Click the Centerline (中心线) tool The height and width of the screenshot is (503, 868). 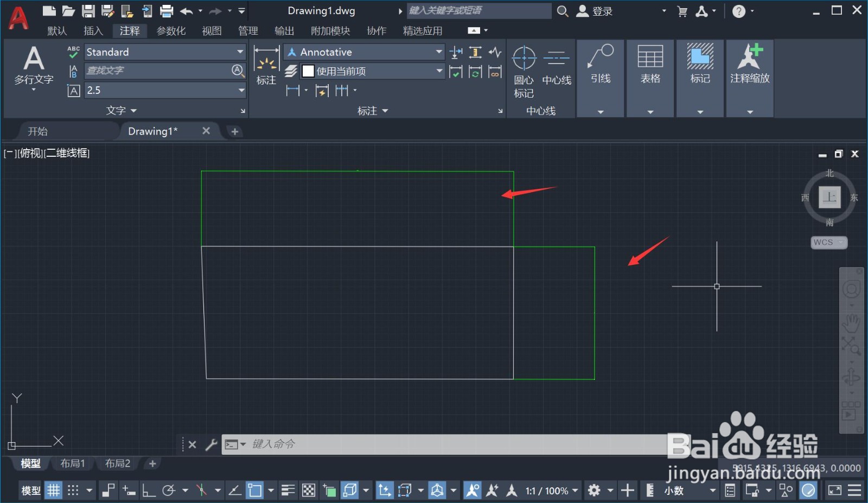pyautogui.click(x=557, y=66)
